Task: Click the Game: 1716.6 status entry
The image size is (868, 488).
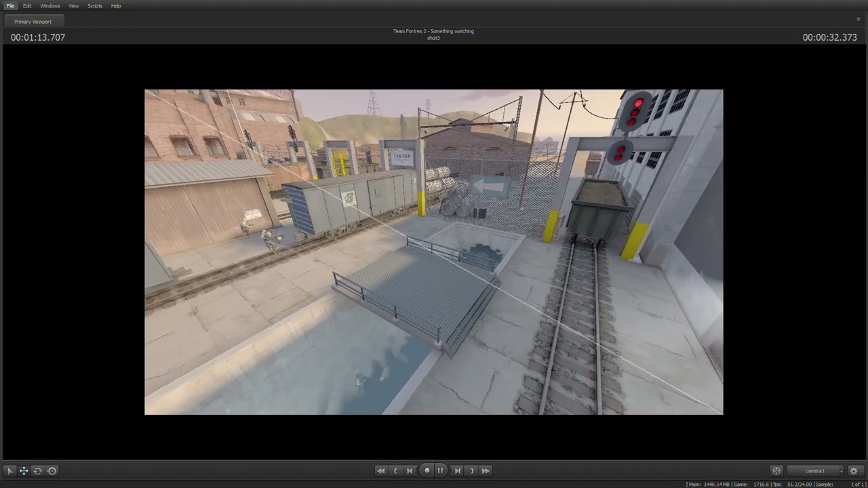Action: pos(751,485)
